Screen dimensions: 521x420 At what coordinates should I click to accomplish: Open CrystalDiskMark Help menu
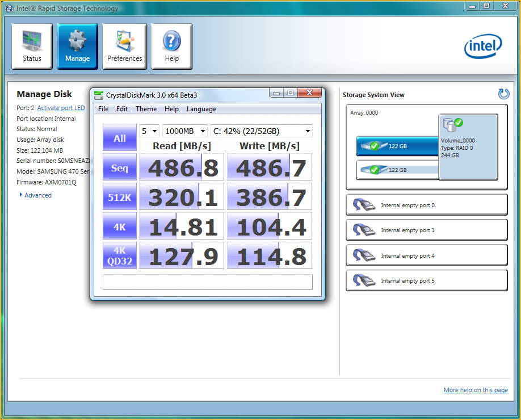coord(171,109)
